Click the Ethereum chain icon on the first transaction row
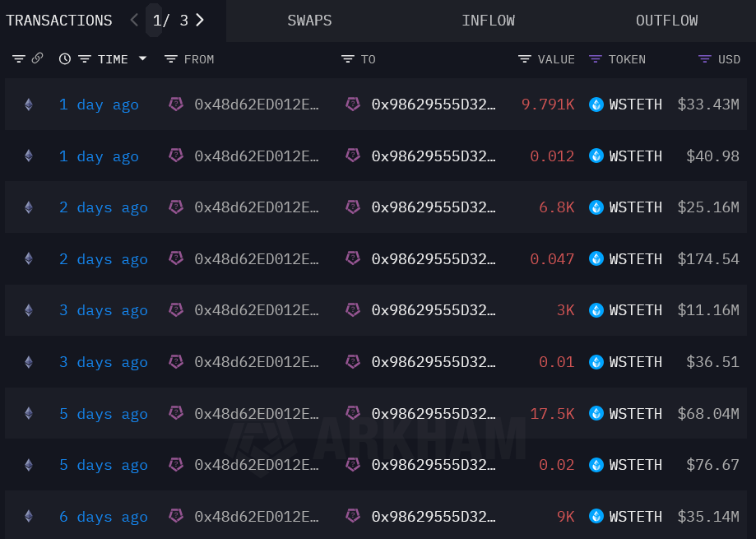Viewport: 756px width, 539px height. click(x=28, y=104)
